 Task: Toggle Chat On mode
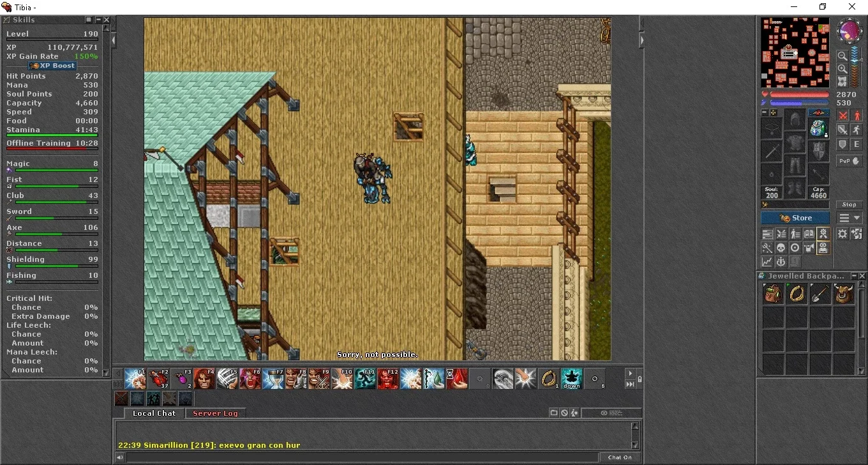tap(620, 457)
